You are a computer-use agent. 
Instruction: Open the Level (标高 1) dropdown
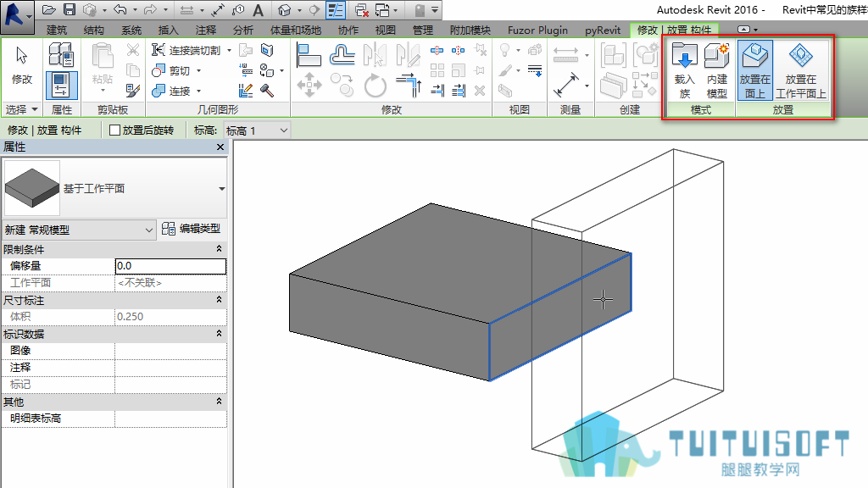[x=257, y=130]
